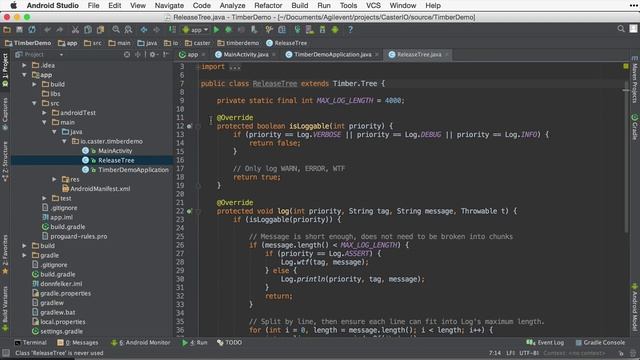This screenshot has height=360, width=640.
Task: Open the Refactor menu
Action: (268, 6)
